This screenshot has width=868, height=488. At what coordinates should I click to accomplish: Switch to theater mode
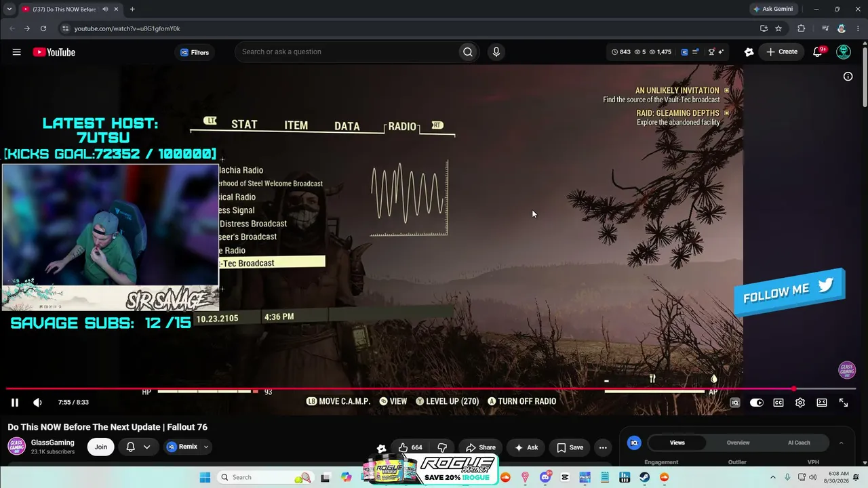coord(822,403)
